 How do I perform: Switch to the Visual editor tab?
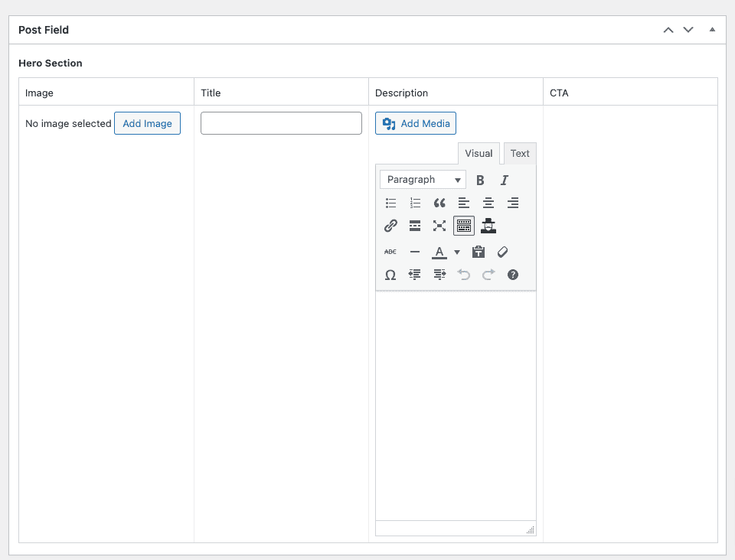tap(479, 154)
